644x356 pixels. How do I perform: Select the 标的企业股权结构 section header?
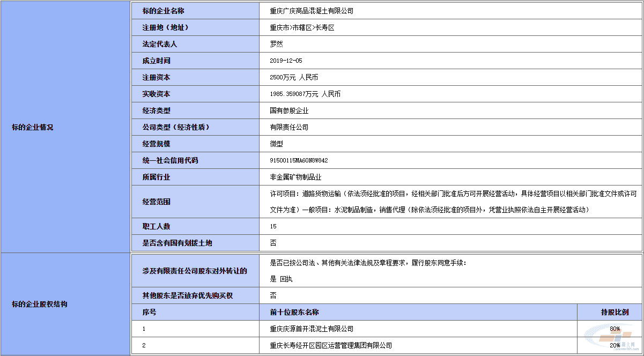tap(40, 304)
